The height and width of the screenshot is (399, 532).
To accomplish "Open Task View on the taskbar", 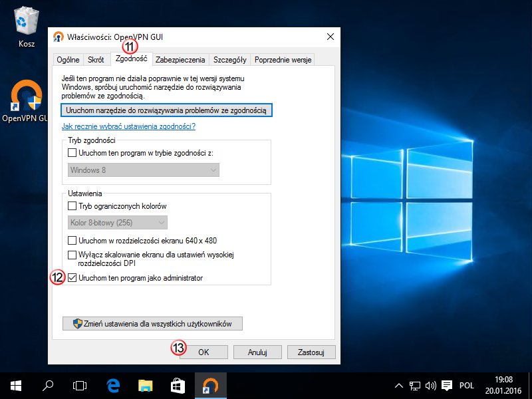I will pyautogui.click(x=80, y=386).
